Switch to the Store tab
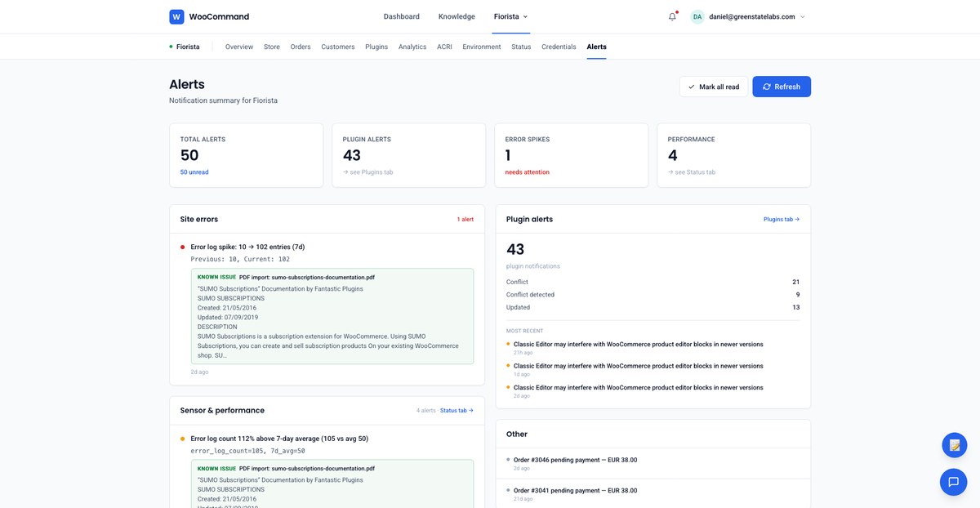The width and height of the screenshot is (980, 508). [x=272, y=47]
